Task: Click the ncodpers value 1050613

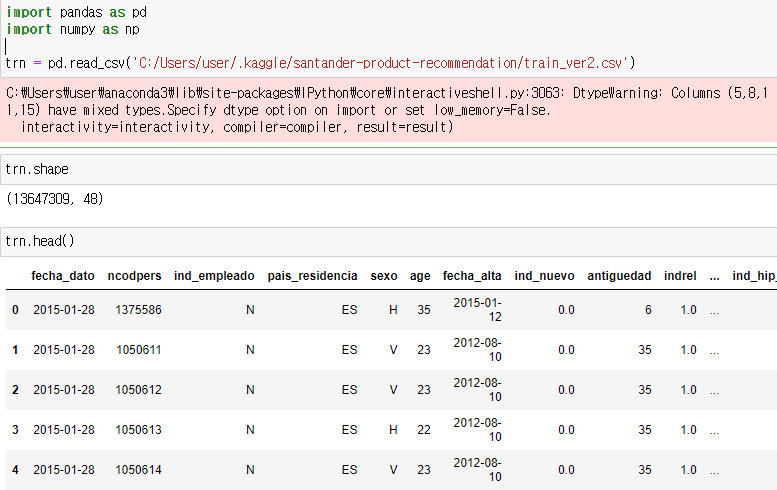Action: [x=138, y=430]
